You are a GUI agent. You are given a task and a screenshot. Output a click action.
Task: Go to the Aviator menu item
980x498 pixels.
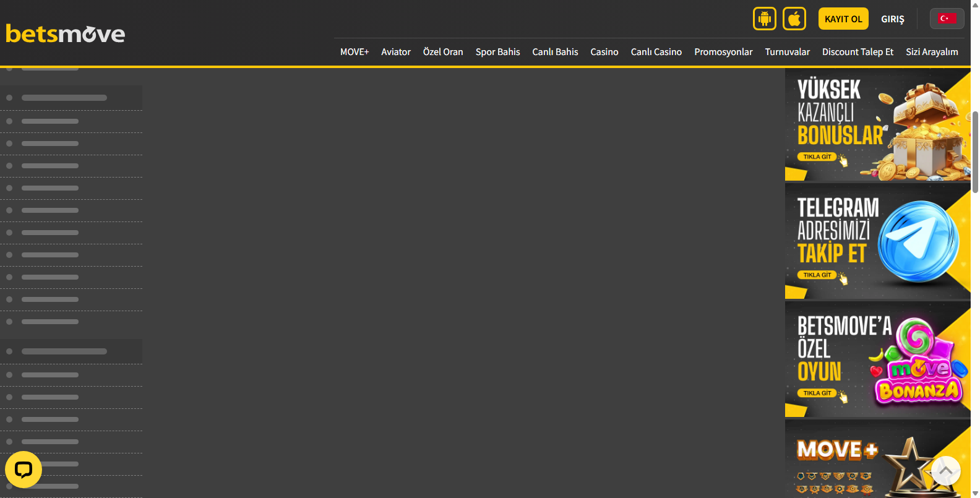[x=396, y=52]
